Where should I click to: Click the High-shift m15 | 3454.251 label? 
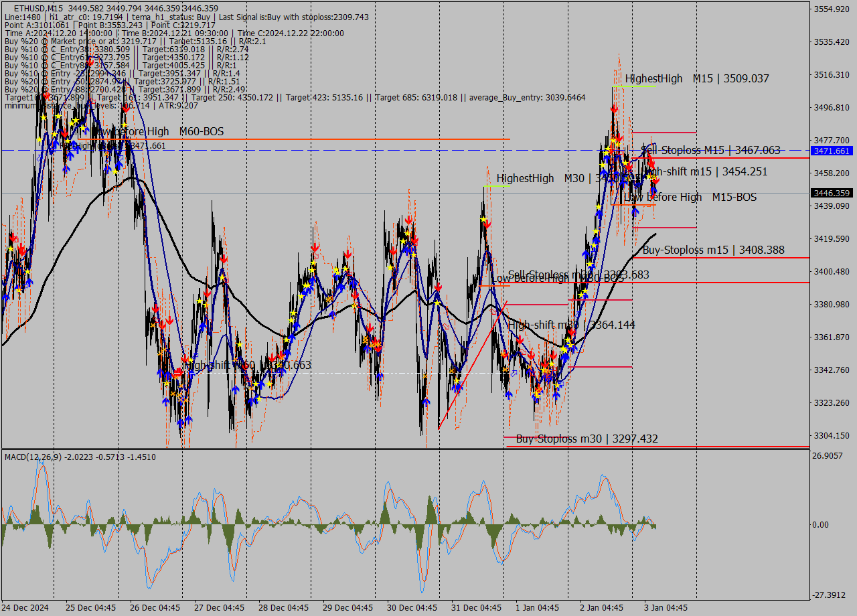[706, 171]
